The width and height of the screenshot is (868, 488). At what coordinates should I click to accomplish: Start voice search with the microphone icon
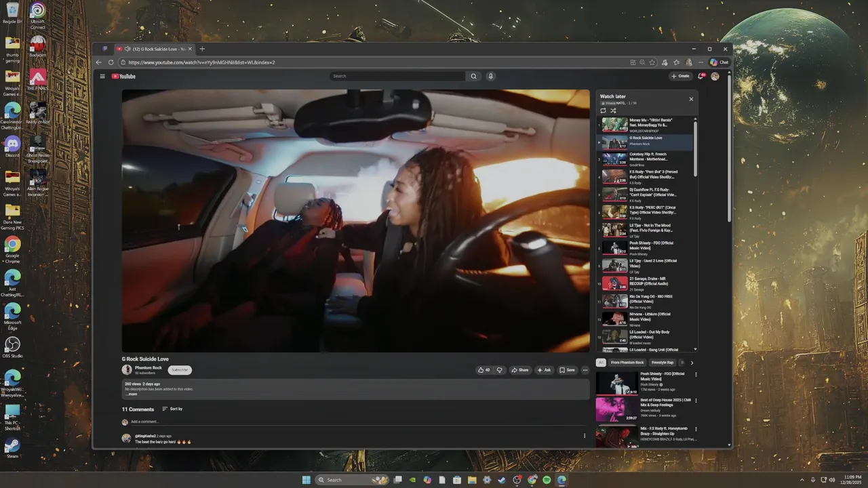[x=490, y=76]
